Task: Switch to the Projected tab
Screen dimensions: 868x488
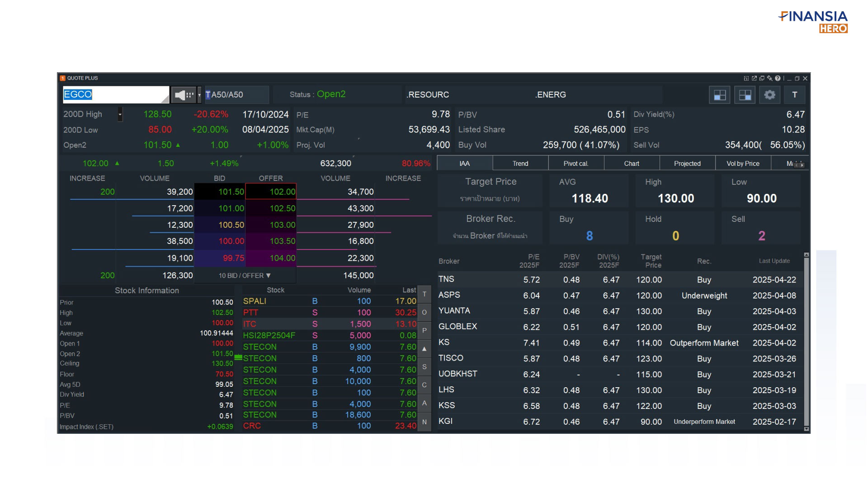Action: 687,164
